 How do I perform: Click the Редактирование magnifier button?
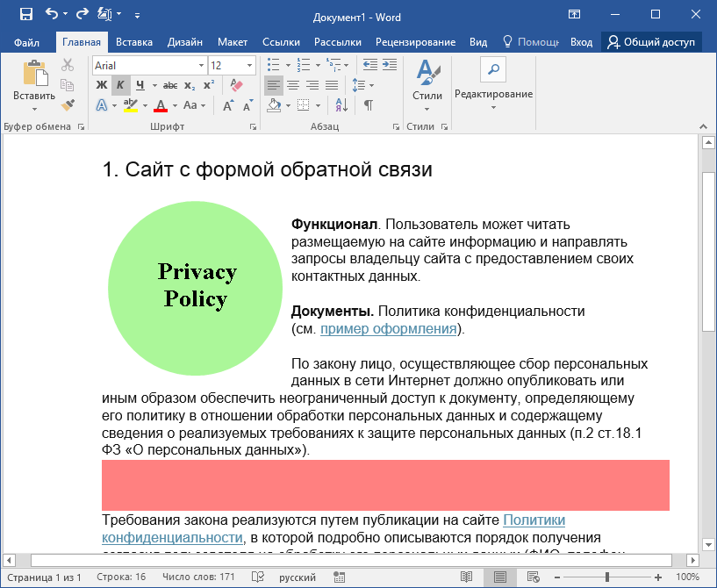click(x=493, y=69)
